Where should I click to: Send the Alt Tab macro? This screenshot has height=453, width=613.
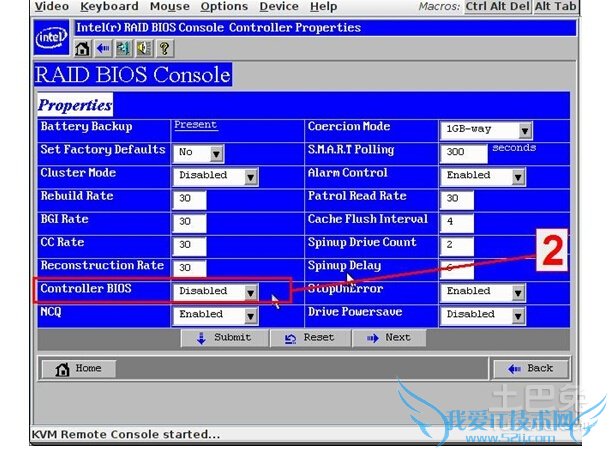[555, 7]
